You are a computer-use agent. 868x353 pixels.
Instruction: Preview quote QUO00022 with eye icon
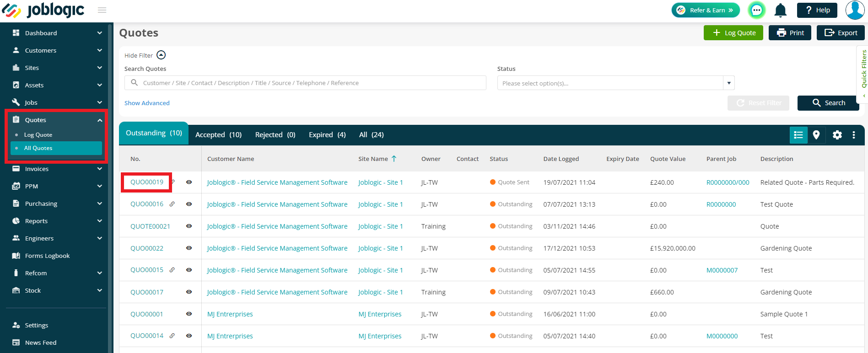click(x=189, y=248)
